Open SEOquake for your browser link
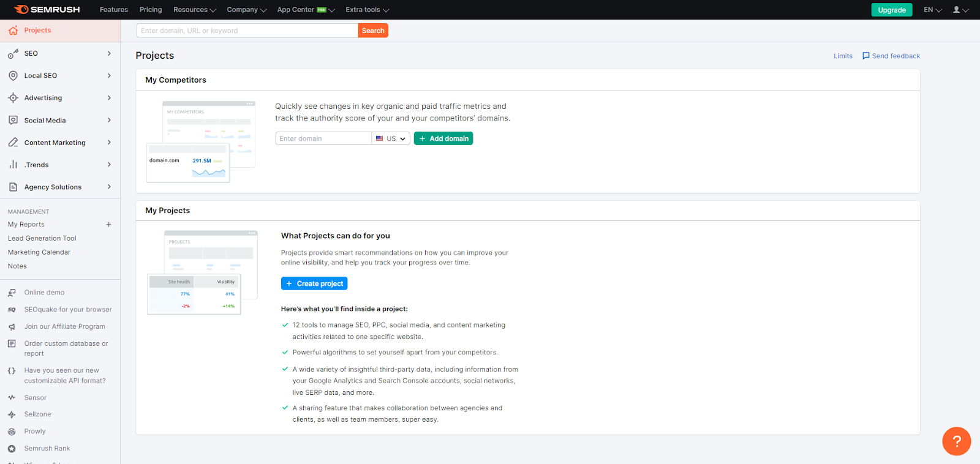 pos(68,310)
